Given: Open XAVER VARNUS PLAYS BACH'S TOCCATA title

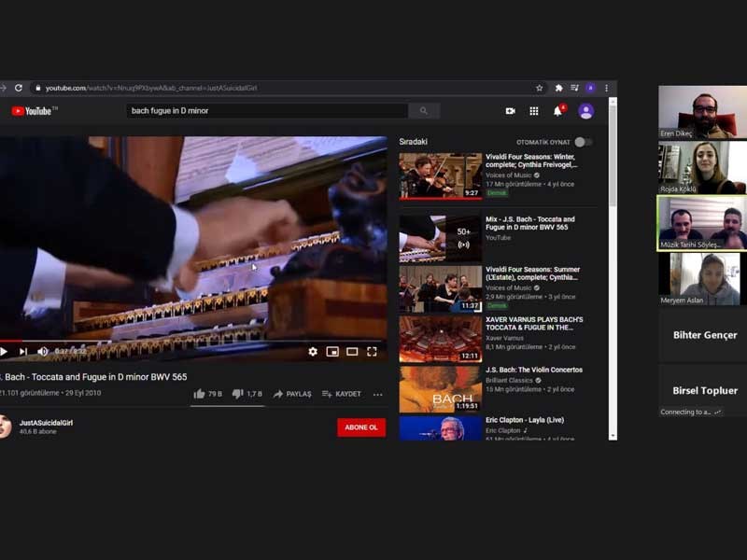Looking at the screenshot, I should coord(534,323).
